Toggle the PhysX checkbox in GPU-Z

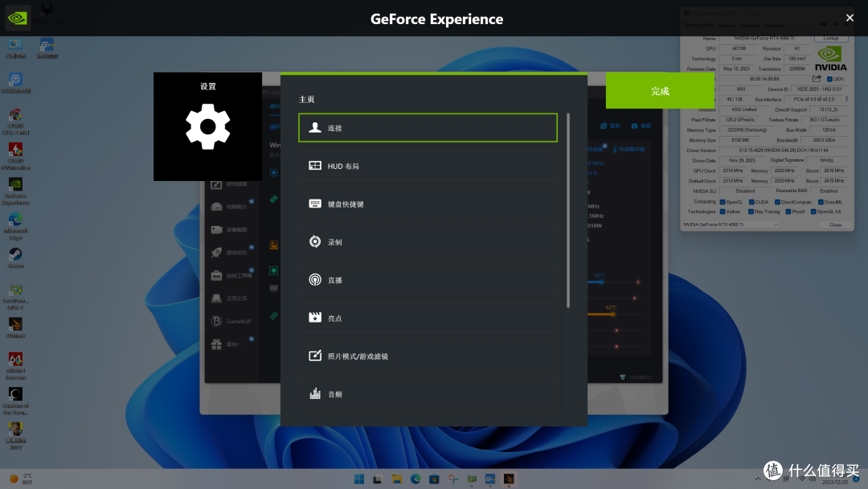(x=788, y=212)
